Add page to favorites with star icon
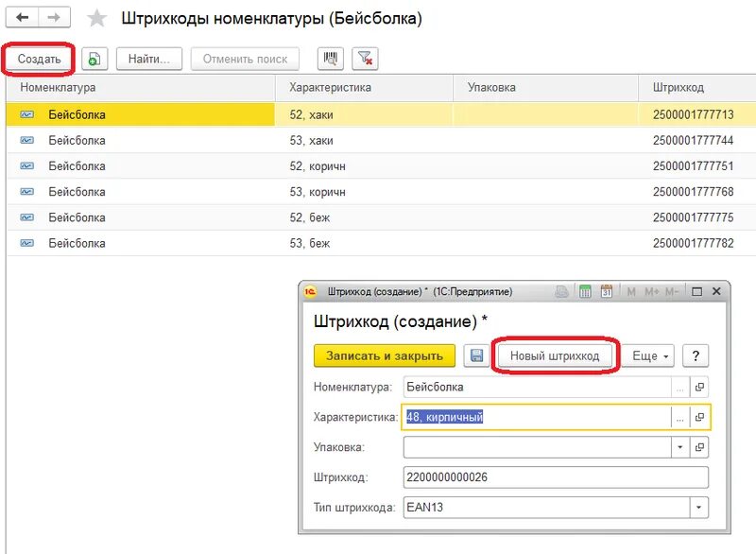 pyautogui.click(x=96, y=19)
